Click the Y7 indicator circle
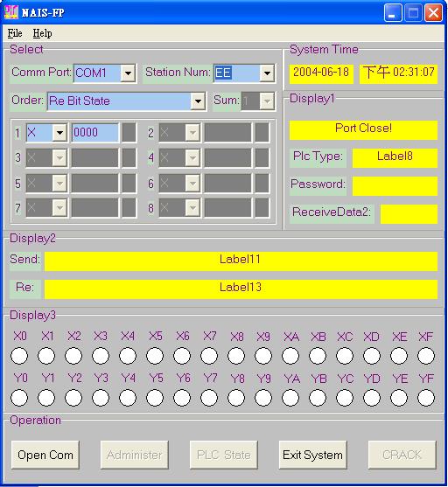The width and height of the screenshot is (448, 487). pos(209,398)
